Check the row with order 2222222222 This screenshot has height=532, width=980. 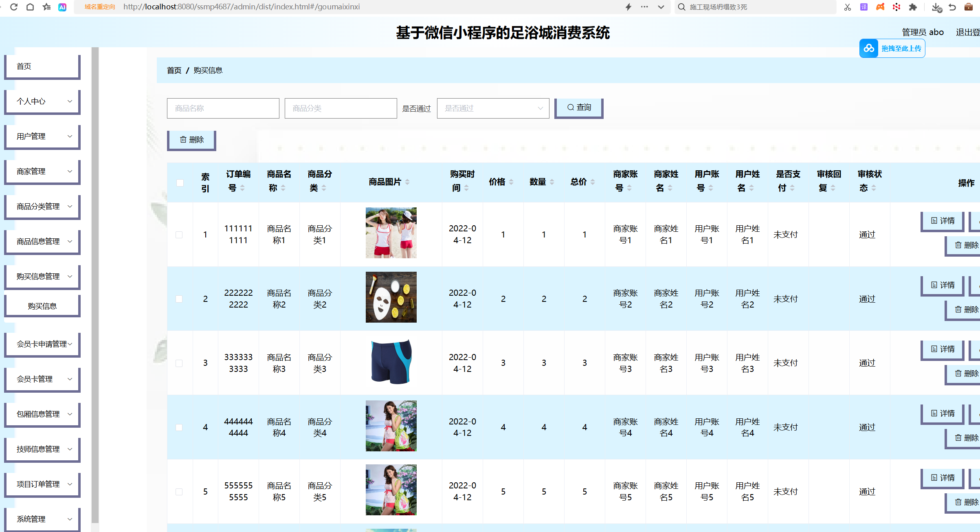(179, 299)
